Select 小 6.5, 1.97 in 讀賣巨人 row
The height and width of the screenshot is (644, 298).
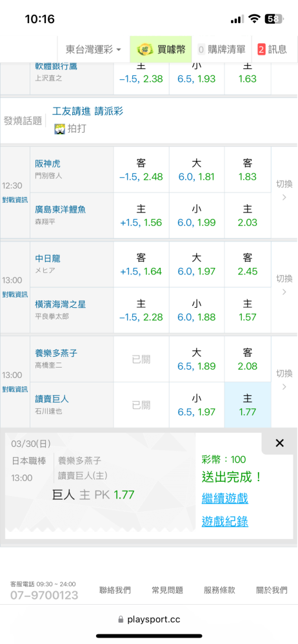tap(196, 405)
